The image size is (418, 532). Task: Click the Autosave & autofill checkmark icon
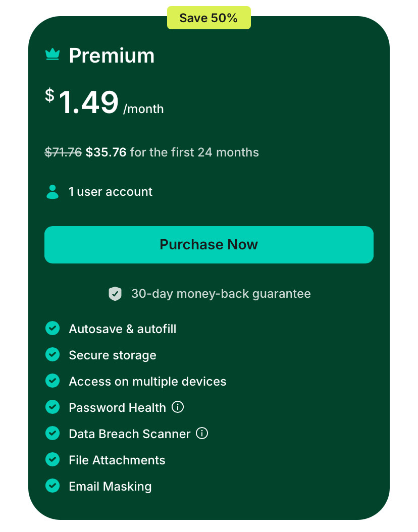[x=53, y=328]
